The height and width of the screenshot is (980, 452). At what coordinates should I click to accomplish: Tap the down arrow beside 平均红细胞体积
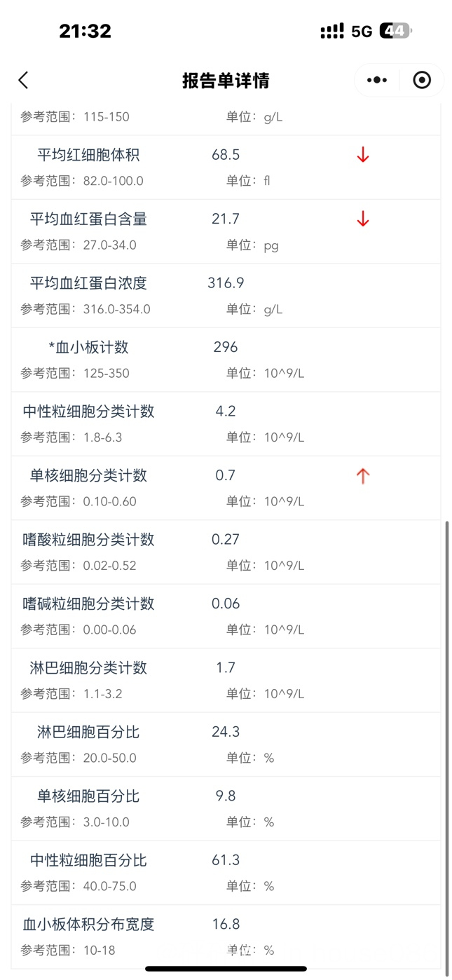click(362, 155)
